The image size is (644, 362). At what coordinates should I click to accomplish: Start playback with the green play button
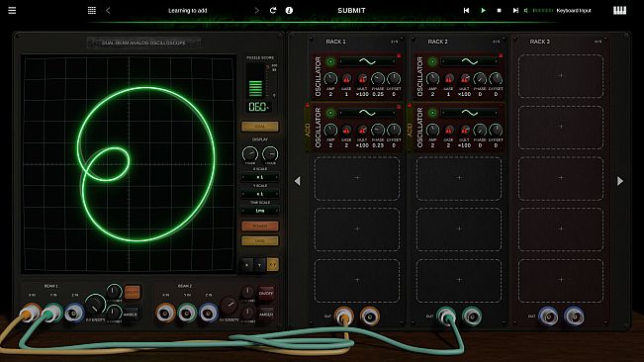click(483, 10)
